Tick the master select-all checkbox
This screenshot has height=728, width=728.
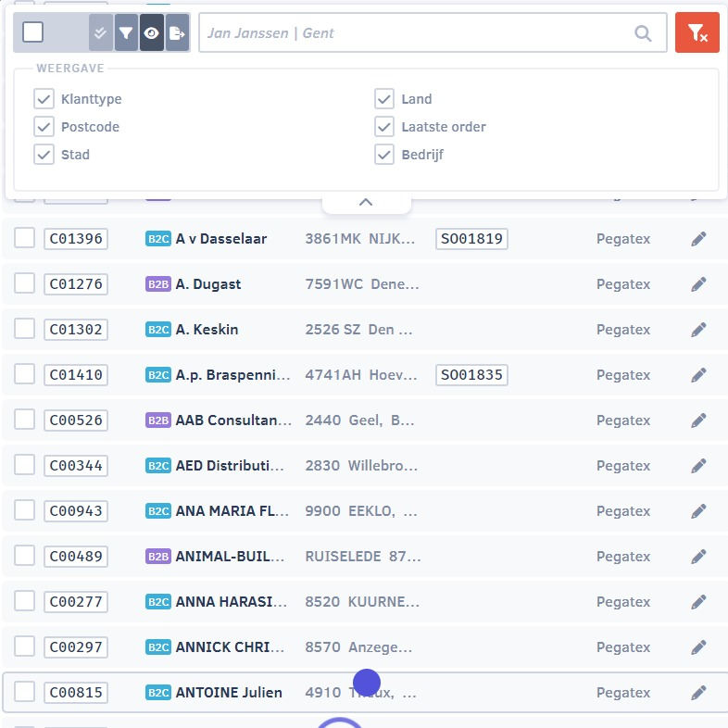point(33,32)
